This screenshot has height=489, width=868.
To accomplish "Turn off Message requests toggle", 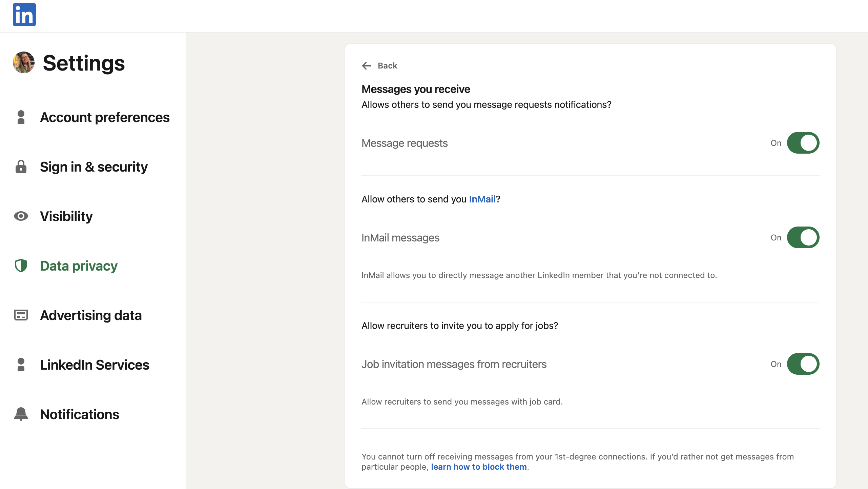I will point(803,143).
